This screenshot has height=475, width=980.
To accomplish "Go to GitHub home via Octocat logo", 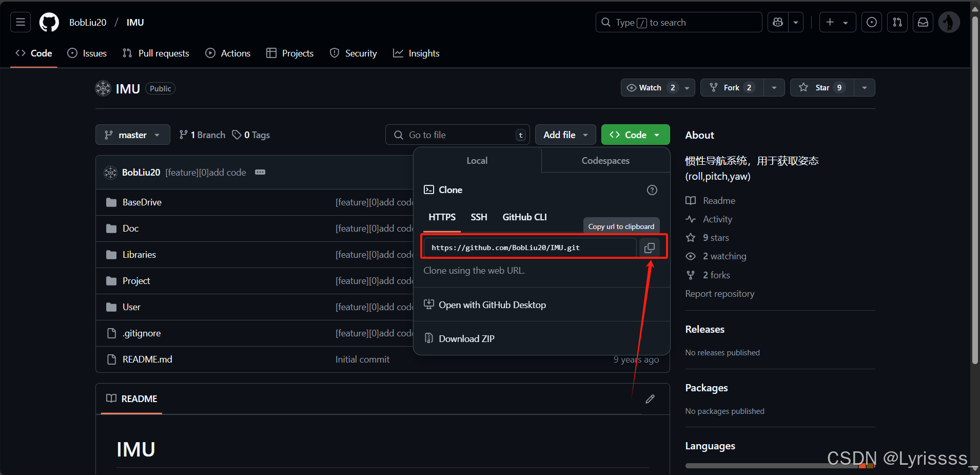I will (x=49, y=22).
